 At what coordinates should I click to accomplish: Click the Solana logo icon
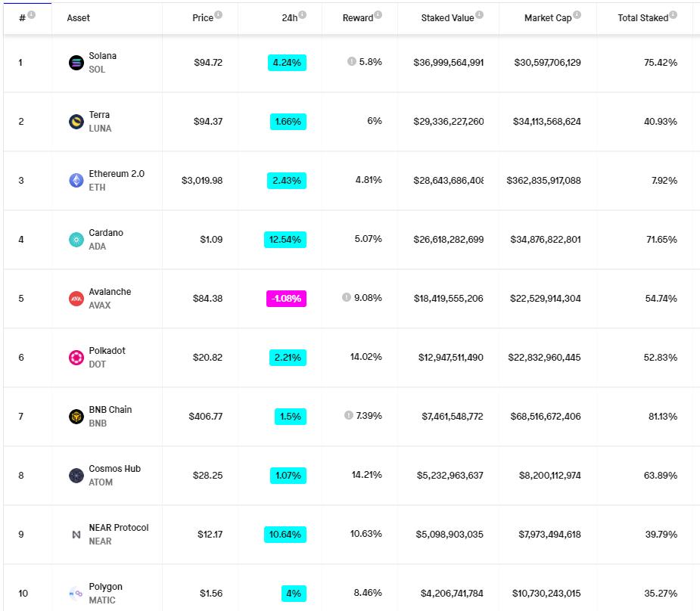tap(76, 63)
